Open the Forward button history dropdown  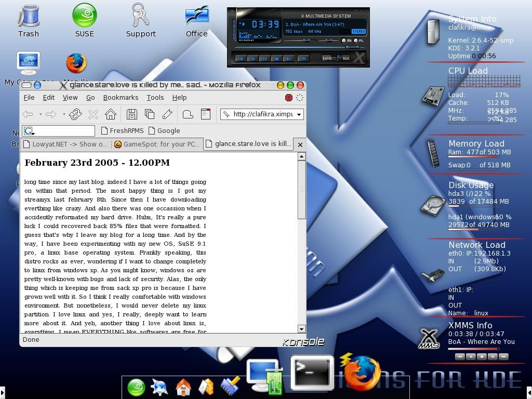click(63, 115)
